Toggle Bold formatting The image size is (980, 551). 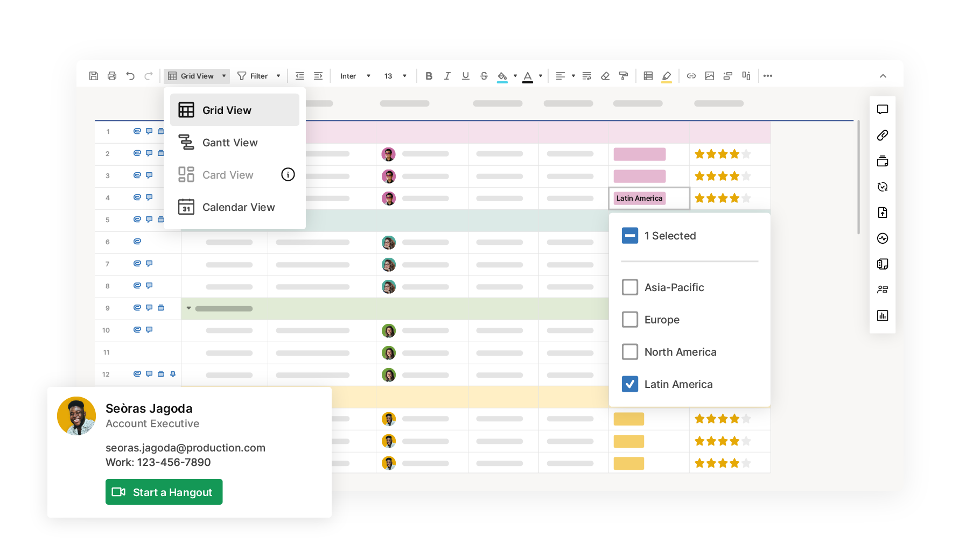click(429, 76)
